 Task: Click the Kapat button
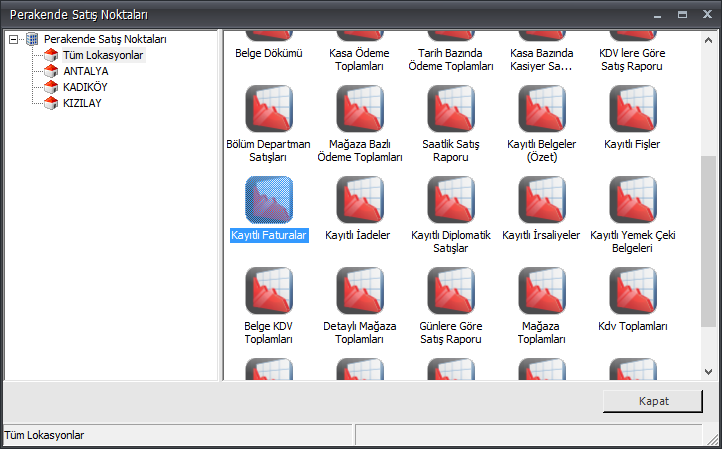click(653, 401)
